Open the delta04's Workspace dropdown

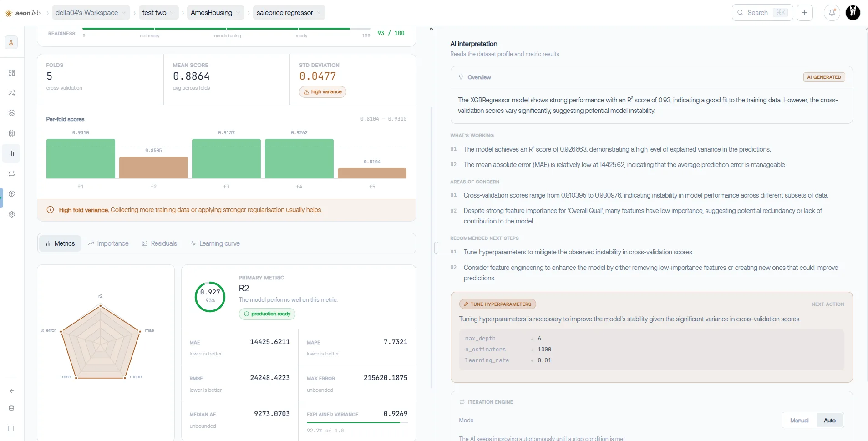(x=91, y=13)
